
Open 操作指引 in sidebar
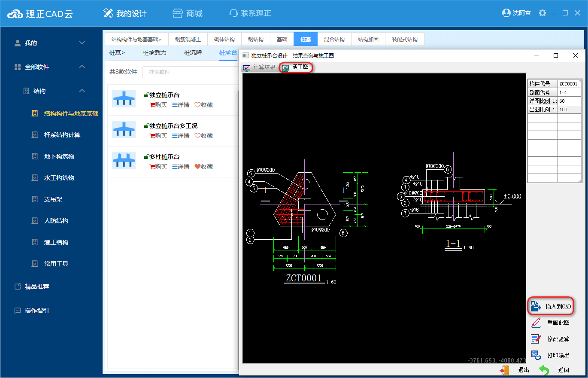pyautogui.click(x=37, y=311)
